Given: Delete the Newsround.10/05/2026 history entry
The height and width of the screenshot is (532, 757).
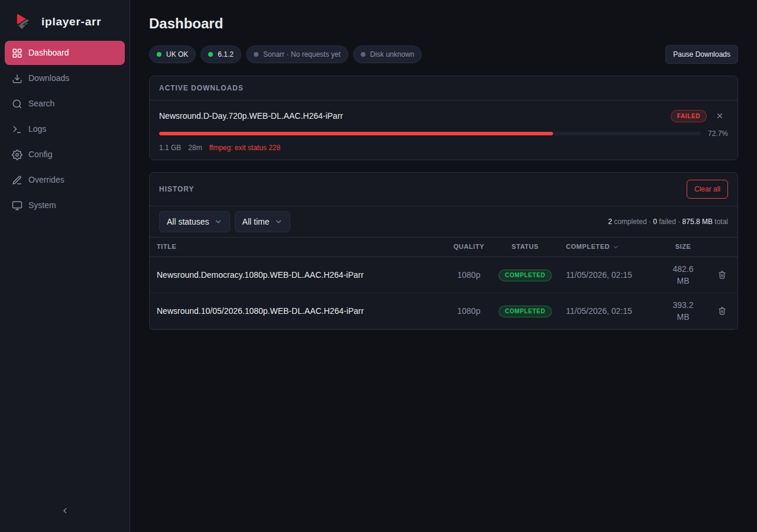Looking at the screenshot, I should coord(722,311).
